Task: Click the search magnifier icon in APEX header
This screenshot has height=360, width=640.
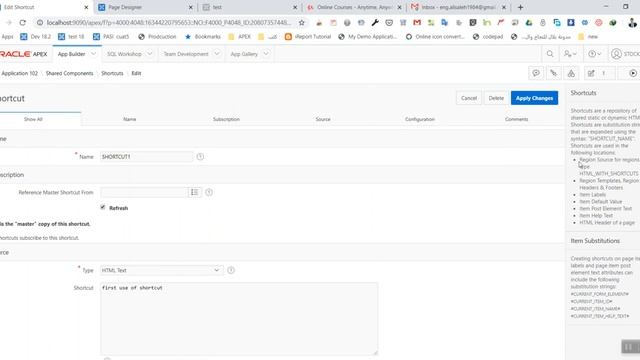Action: [550, 54]
